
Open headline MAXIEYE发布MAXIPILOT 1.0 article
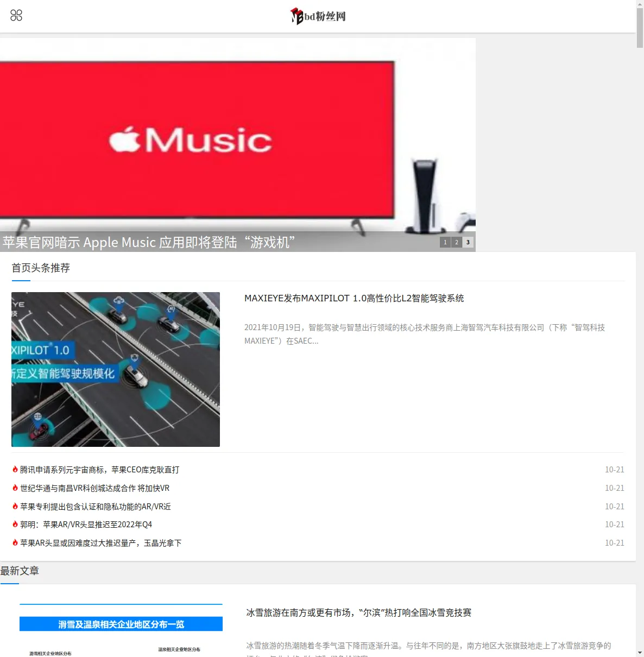[354, 298]
